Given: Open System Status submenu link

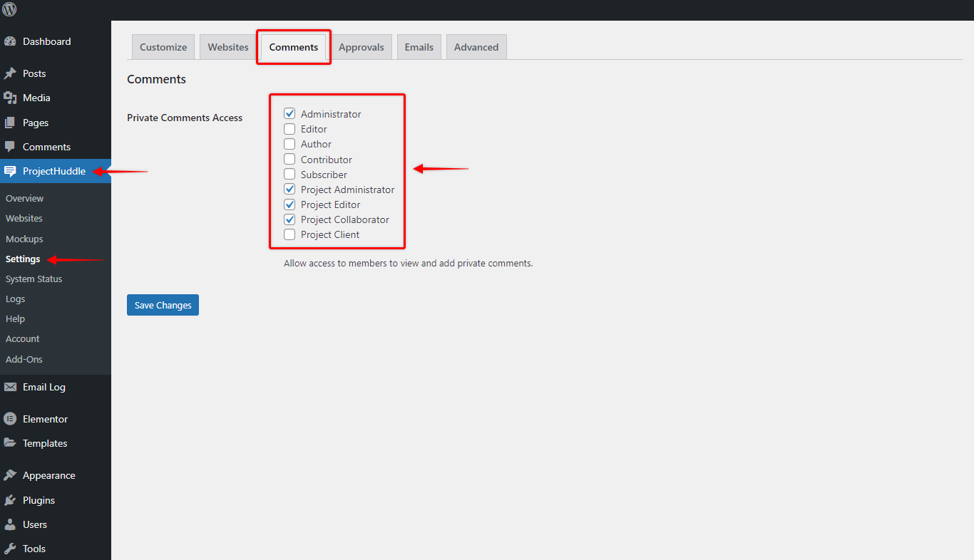Looking at the screenshot, I should (34, 279).
